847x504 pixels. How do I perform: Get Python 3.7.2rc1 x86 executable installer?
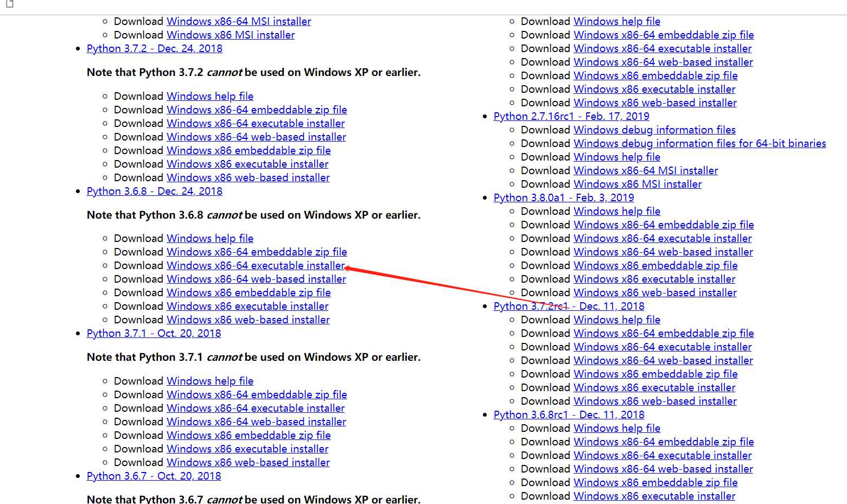(x=654, y=387)
